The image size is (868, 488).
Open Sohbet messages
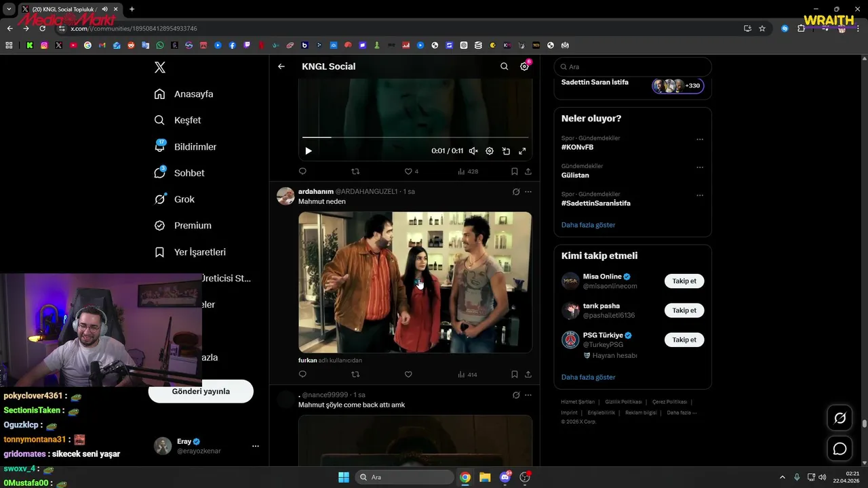pos(179,173)
